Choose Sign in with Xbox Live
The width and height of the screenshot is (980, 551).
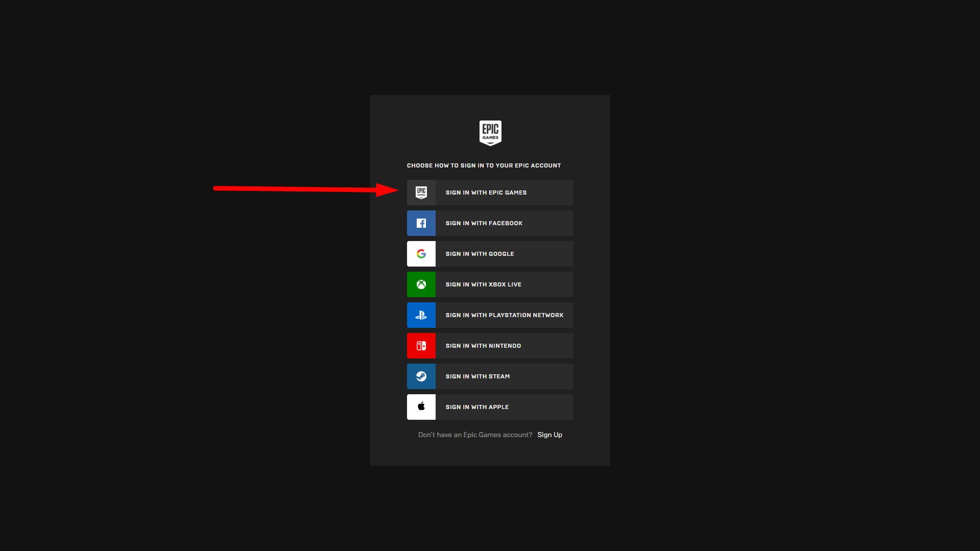click(504, 284)
